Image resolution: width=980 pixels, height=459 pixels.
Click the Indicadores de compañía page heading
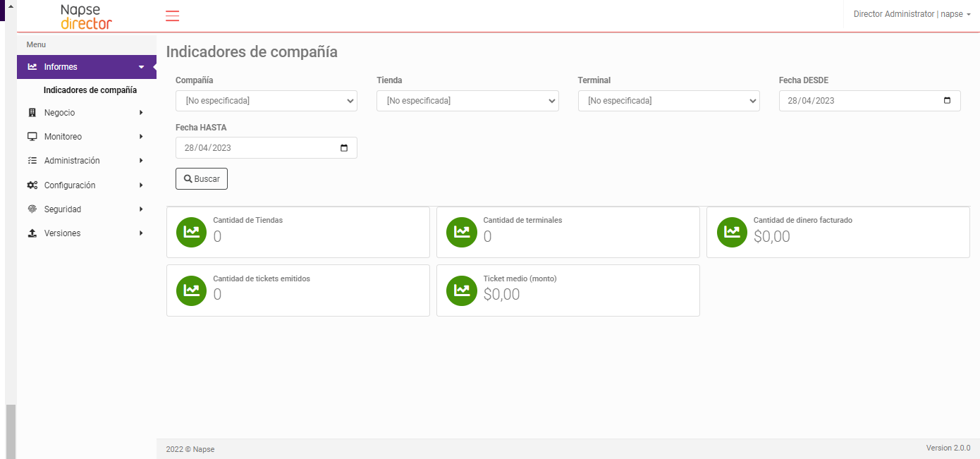252,51
